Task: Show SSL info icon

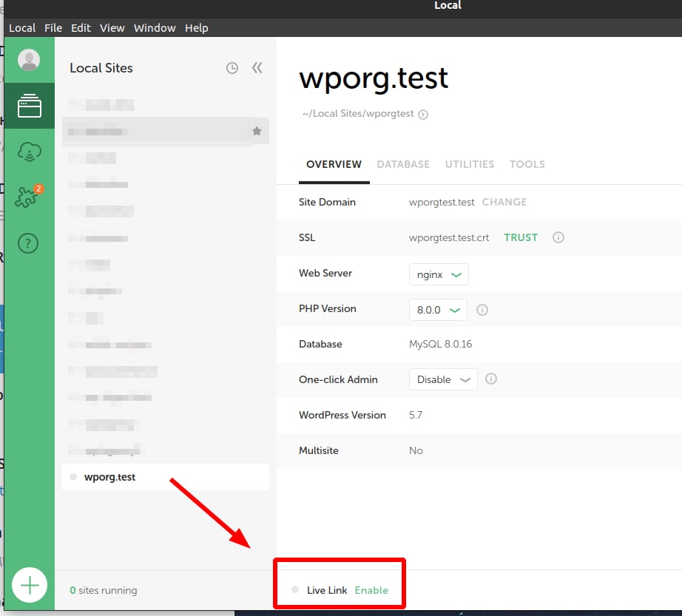Action: [558, 237]
